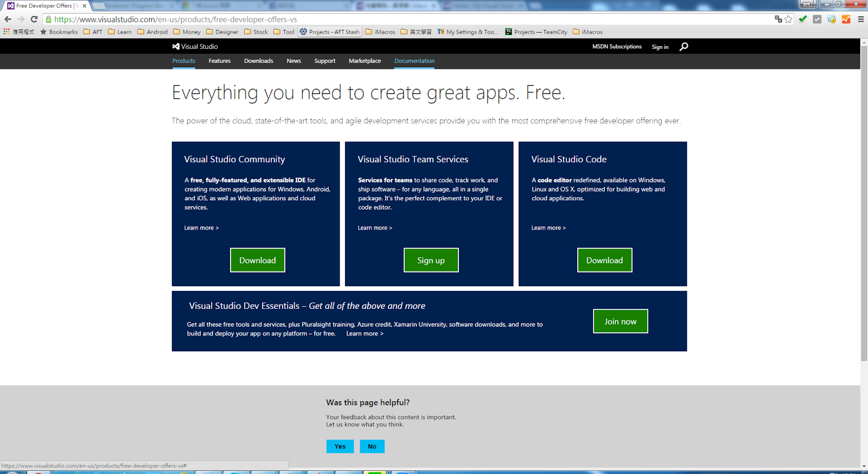
Task: Click the green checkmark extension icon
Action: tap(803, 19)
